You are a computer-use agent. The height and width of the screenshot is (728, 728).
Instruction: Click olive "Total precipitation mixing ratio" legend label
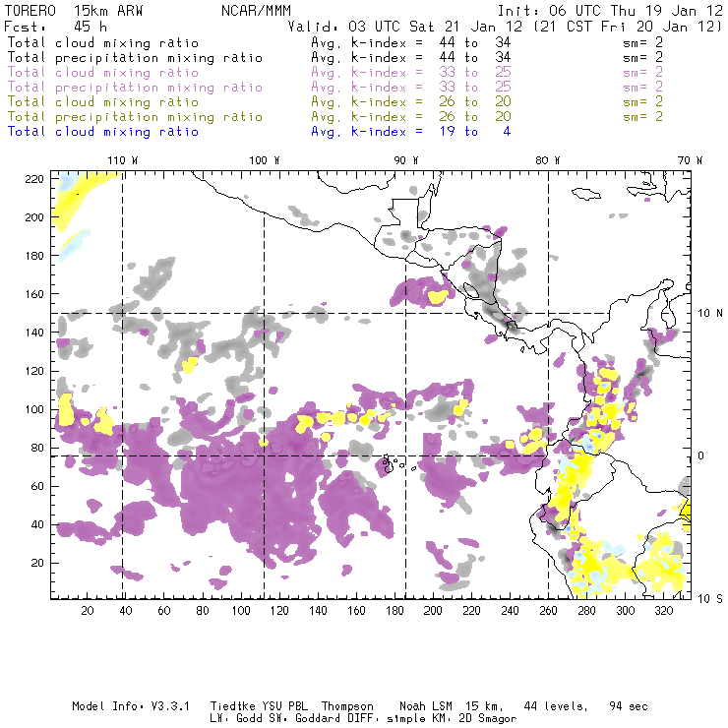coord(135,117)
